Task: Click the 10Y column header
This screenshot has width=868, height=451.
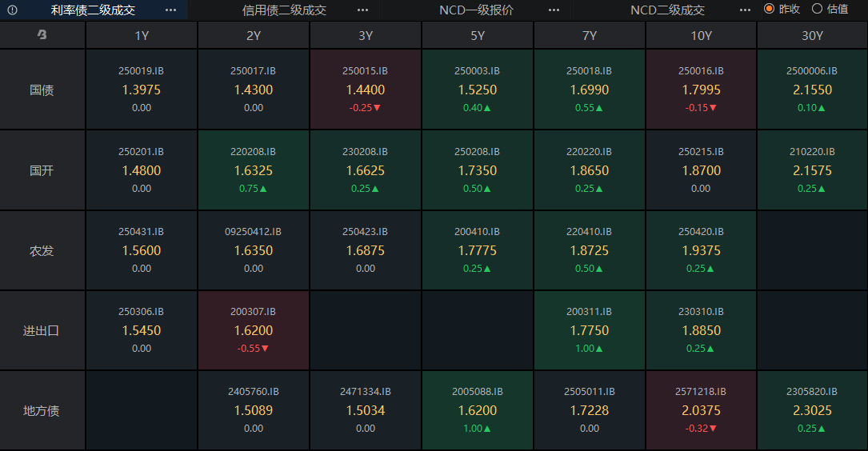Action: 701,35
